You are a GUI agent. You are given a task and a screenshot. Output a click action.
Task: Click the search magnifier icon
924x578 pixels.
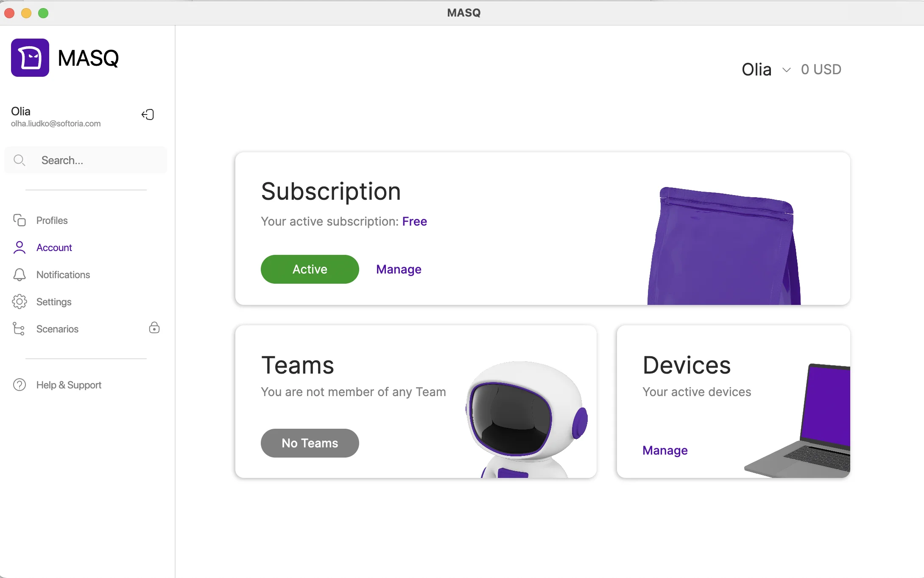pyautogui.click(x=19, y=160)
